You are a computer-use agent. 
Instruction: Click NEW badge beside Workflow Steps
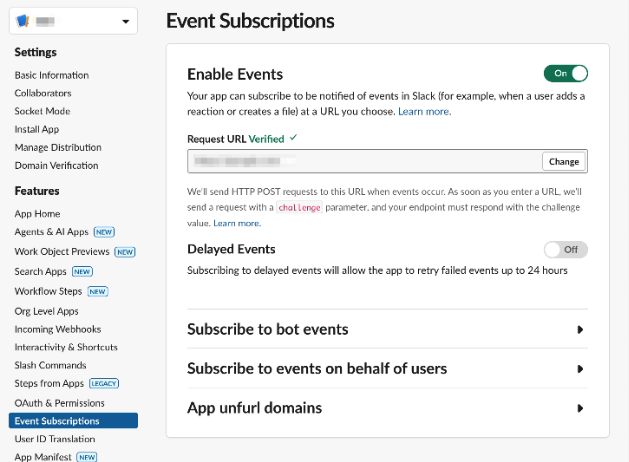pos(98,291)
